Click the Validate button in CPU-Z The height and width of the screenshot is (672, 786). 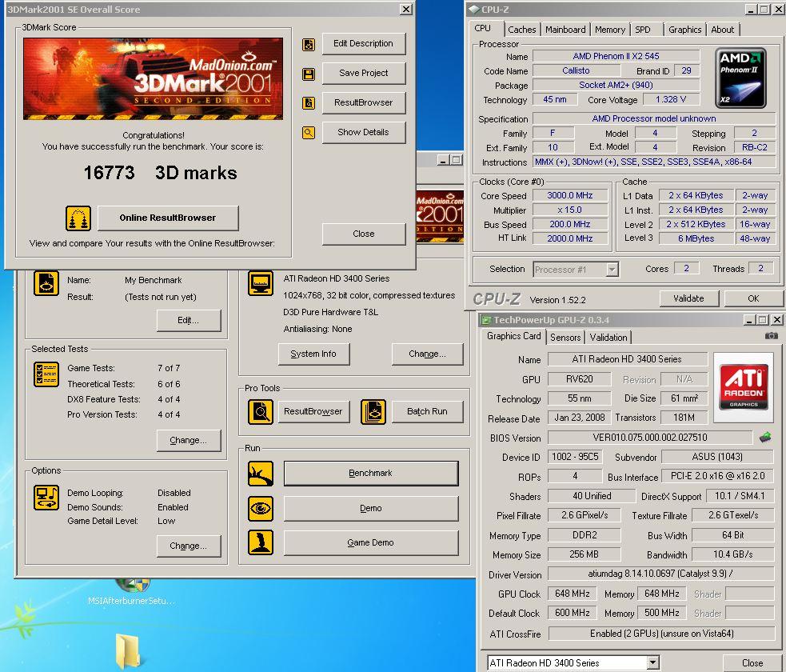click(x=688, y=299)
